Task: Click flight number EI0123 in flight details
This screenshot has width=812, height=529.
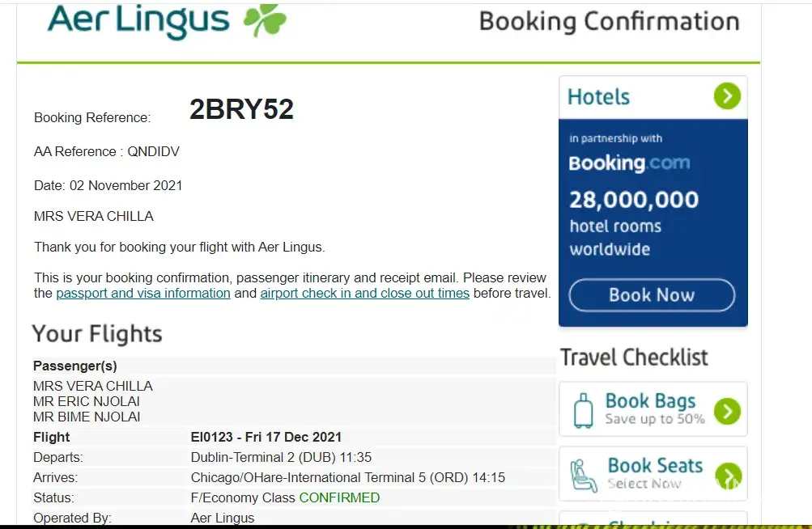Action: click(213, 438)
